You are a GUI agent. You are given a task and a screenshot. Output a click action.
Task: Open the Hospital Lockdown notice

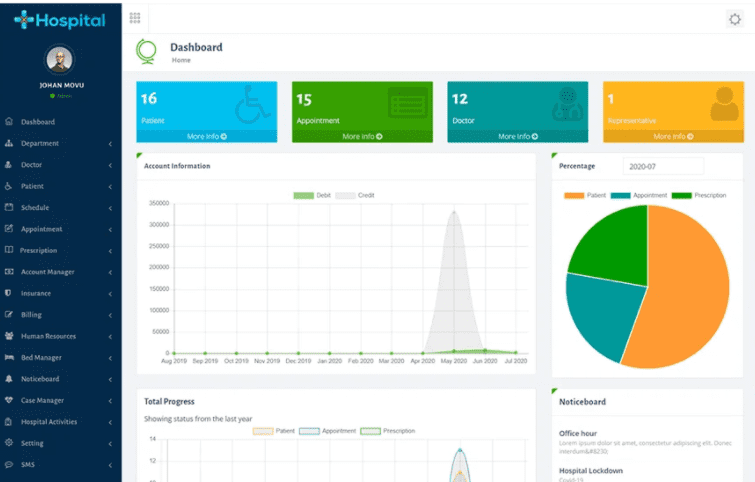pyautogui.click(x=591, y=470)
